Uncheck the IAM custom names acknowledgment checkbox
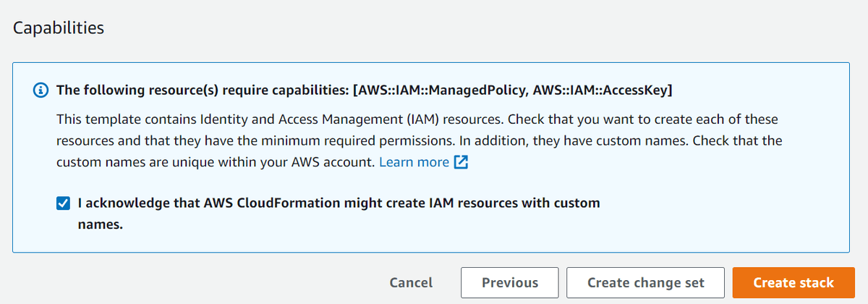Viewport: 868px width, 304px height. coord(63,203)
